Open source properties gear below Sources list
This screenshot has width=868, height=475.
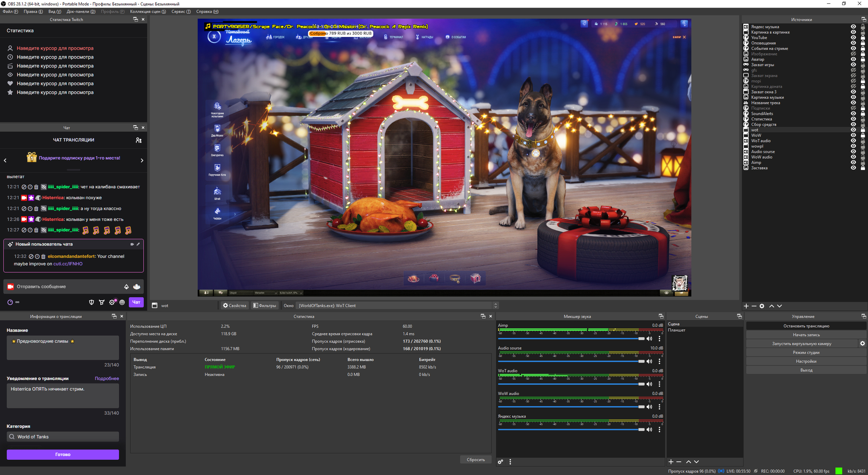coord(762,306)
